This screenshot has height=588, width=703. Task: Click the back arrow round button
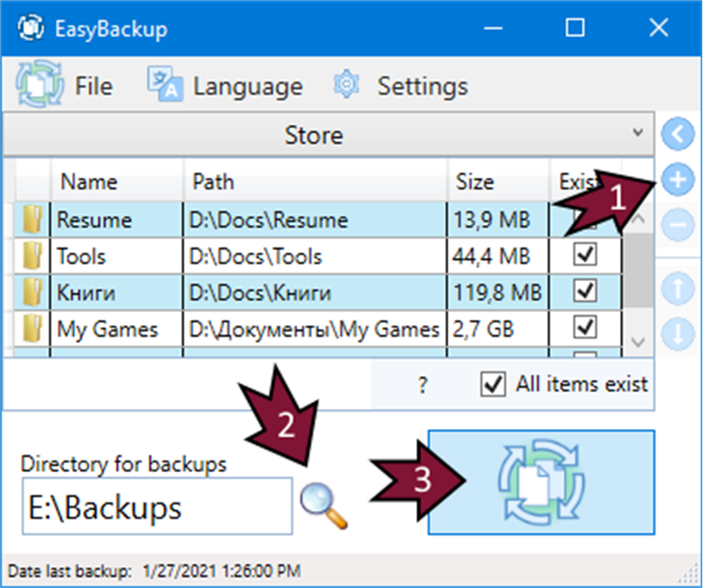pos(678,134)
